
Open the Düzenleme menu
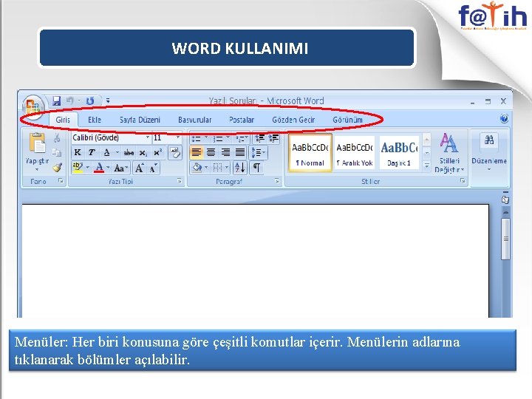(489, 152)
